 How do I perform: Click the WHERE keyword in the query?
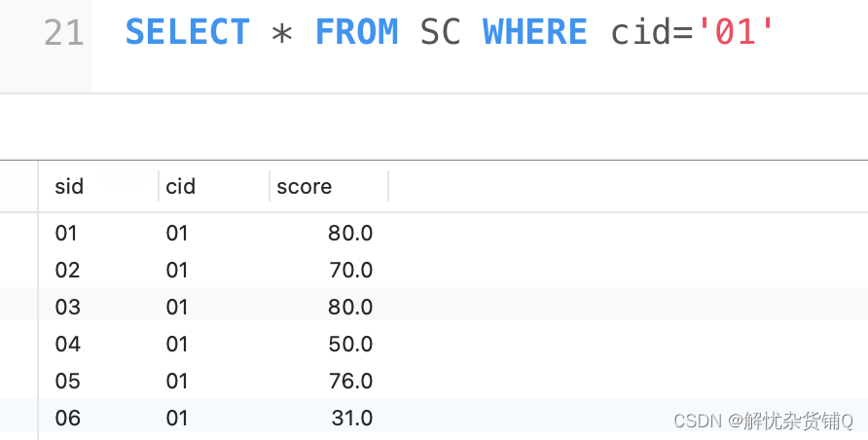[534, 33]
